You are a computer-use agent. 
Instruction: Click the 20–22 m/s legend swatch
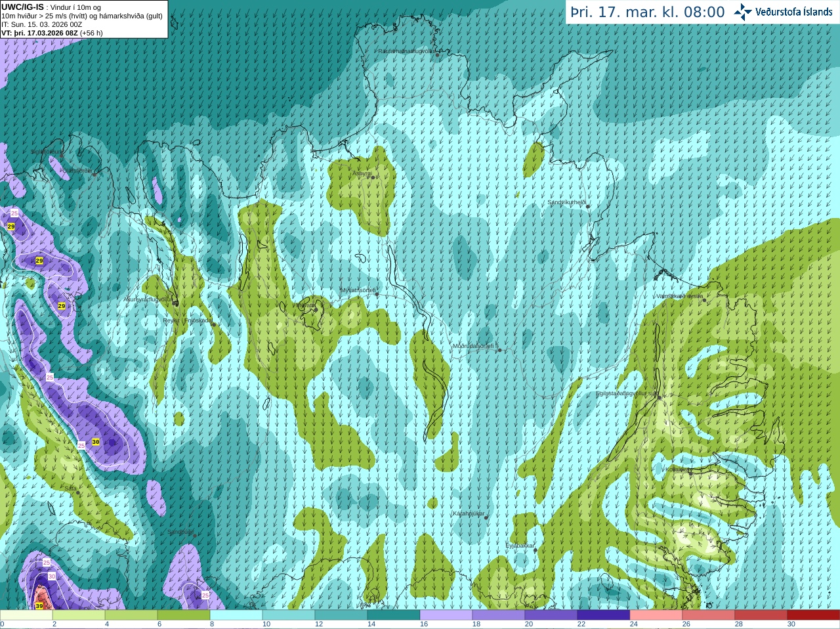(x=551, y=615)
